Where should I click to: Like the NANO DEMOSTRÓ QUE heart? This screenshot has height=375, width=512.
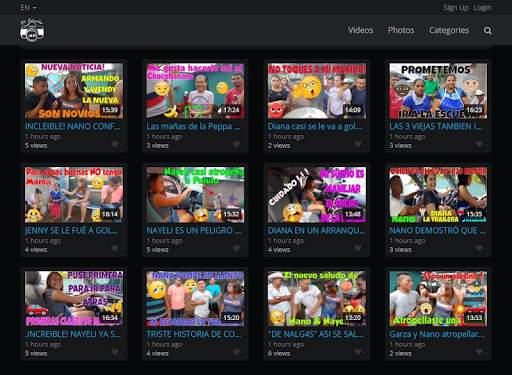point(479,248)
